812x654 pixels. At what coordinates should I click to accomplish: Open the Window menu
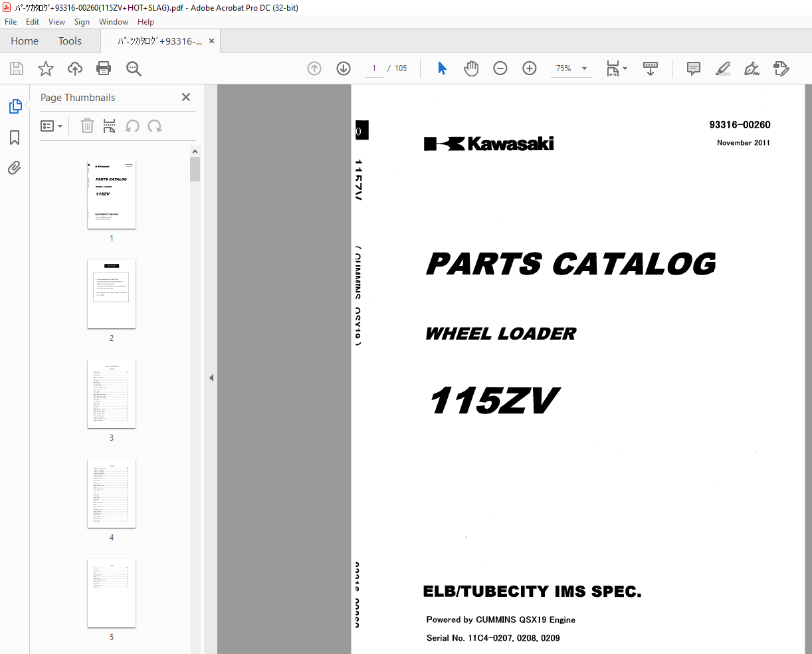click(114, 22)
